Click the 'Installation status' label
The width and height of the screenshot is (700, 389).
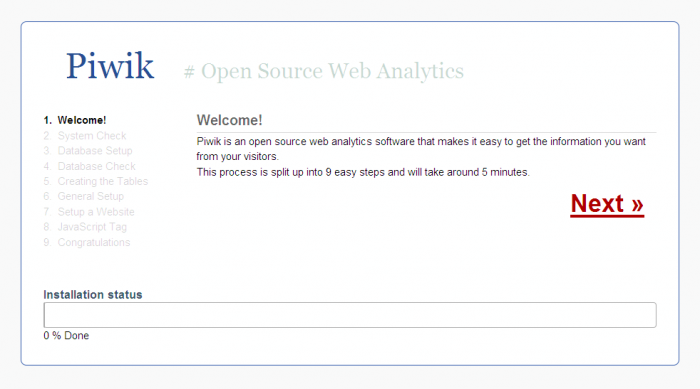pyautogui.click(x=93, y=295)
